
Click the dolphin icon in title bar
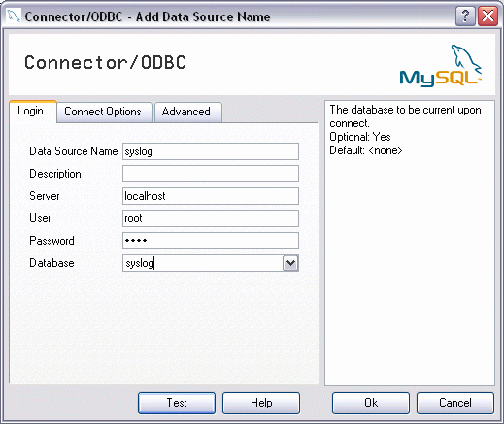(14, 16)
